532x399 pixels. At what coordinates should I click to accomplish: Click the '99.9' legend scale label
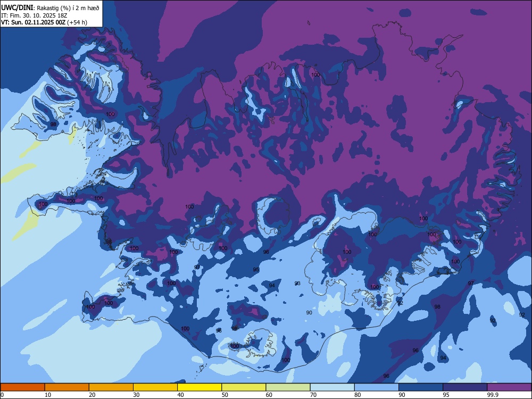click(x=493, y=395)
